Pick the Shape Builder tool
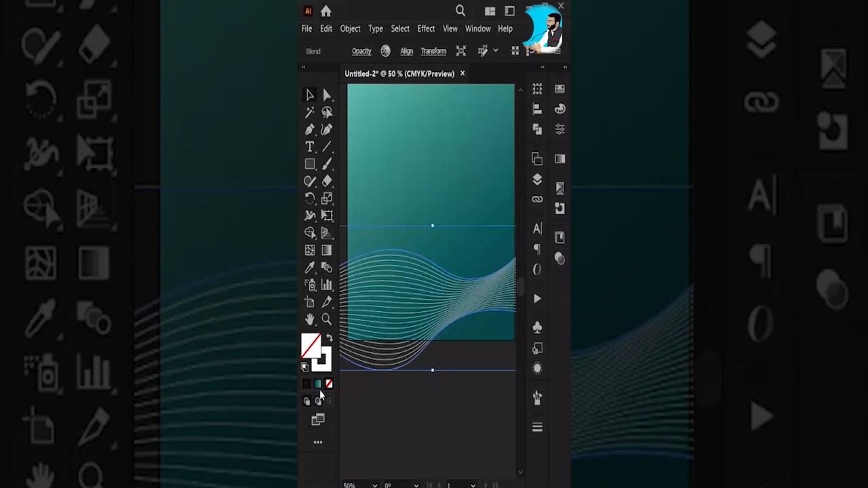Viewport: 868px width, 488px height. coord(310,232)
